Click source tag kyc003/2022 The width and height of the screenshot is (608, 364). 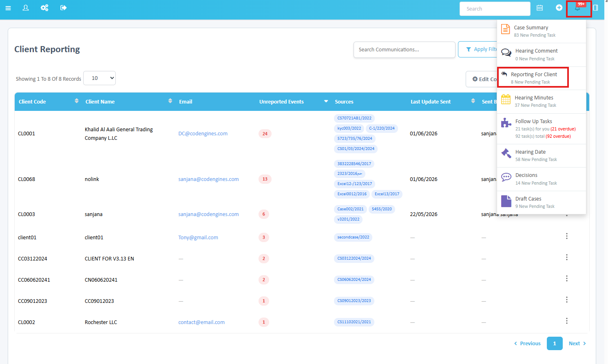point(349,128)
